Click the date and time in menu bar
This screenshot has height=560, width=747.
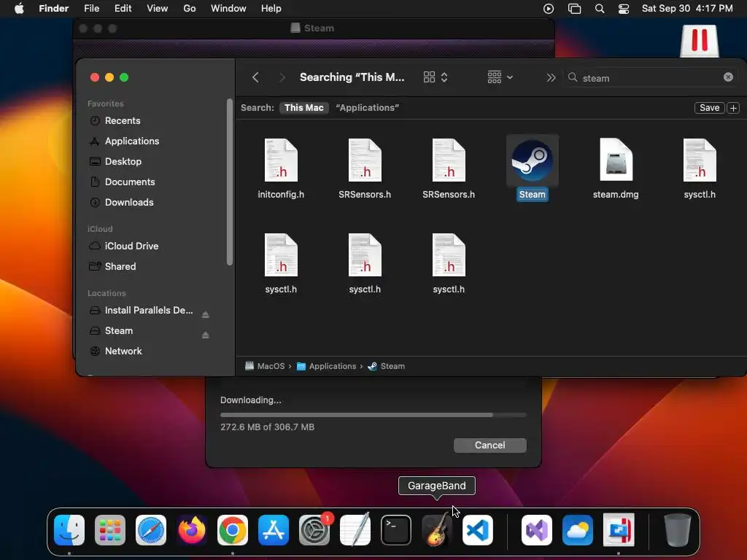(687, 9)
